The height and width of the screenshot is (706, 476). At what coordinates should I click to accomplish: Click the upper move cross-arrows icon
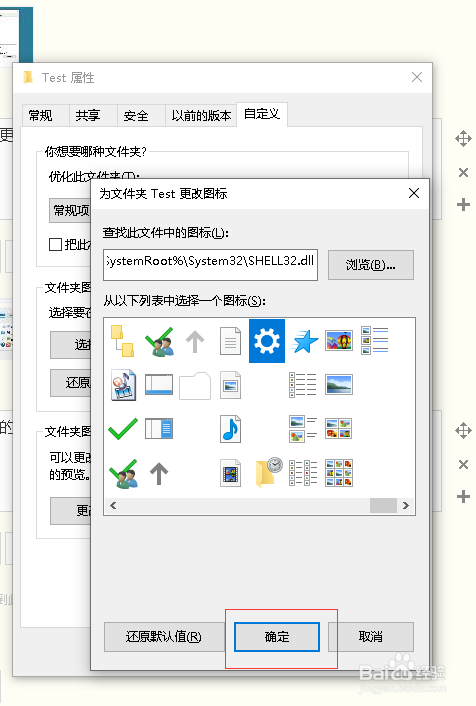pos(463,139)
